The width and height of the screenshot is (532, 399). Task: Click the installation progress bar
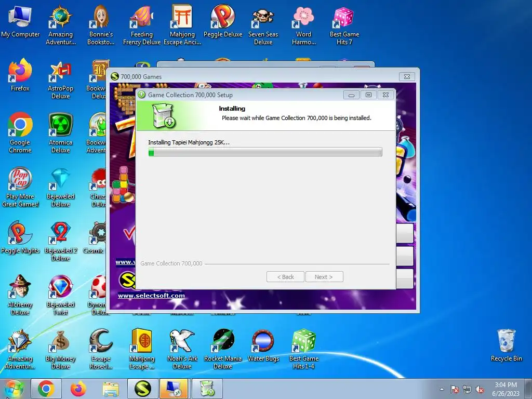[x=265, y=152]
